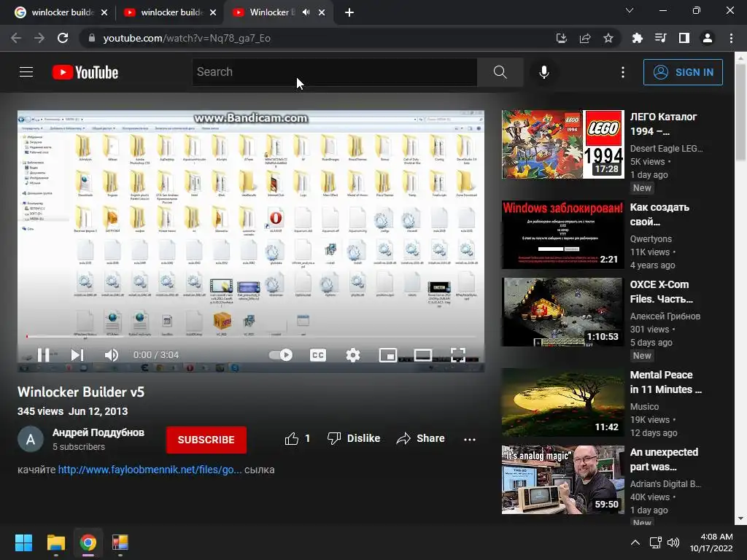Open system volume tray icon

[x=673, y=542]
